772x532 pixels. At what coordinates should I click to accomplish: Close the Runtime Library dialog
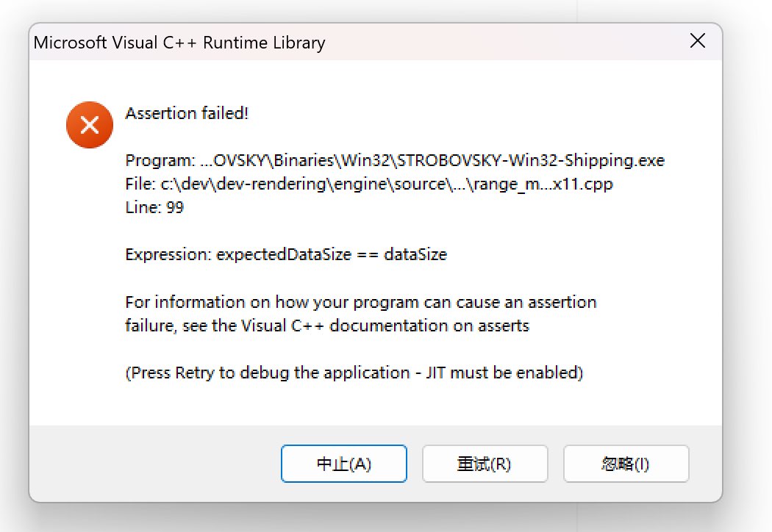click(x=698, y=41)
